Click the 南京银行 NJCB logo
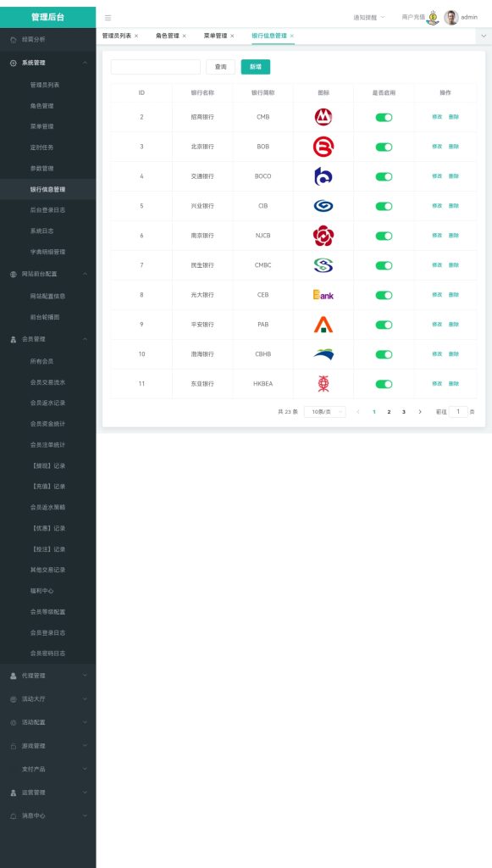Image resolution: width=492 pixels, height=868 pixels. click(323, 236)
